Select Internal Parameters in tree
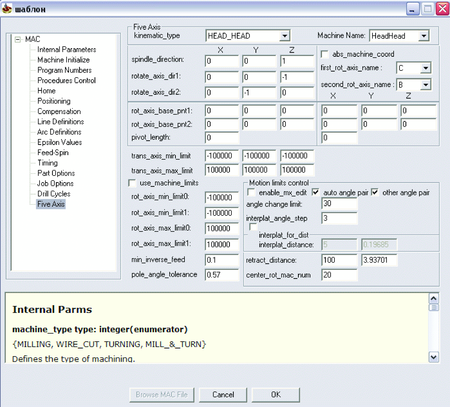450x407 pixels. pyautogui.click(x=67, y=50)
